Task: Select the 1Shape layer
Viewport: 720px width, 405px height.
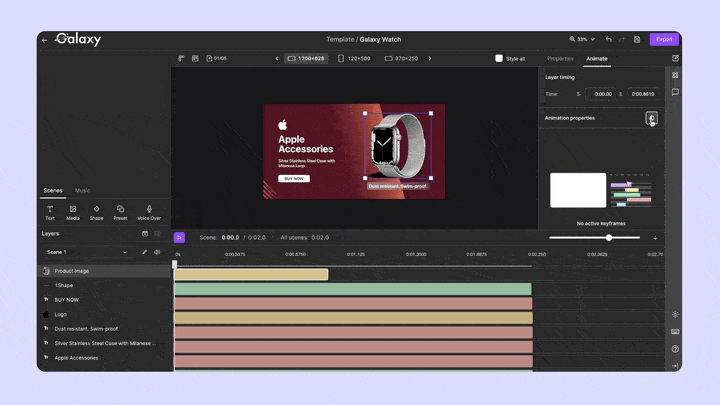Action: coord(104,286)
